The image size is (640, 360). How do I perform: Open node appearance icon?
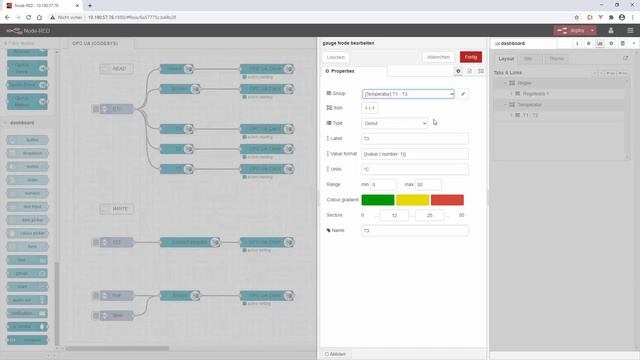(x=481, y=71)
